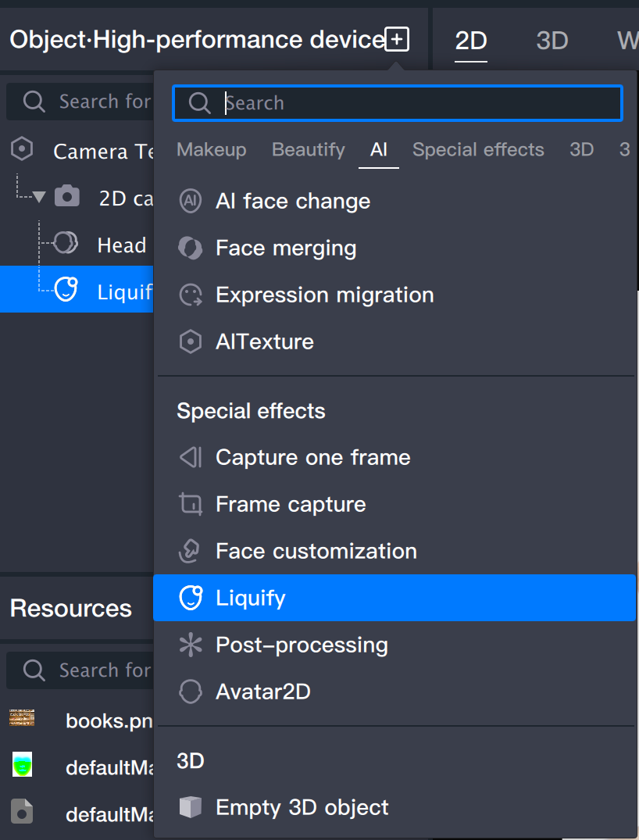Image resolution: width=639 pixels, height=840 pixels.
Task: Click the add object plus icon
Action: coord(397,39)
